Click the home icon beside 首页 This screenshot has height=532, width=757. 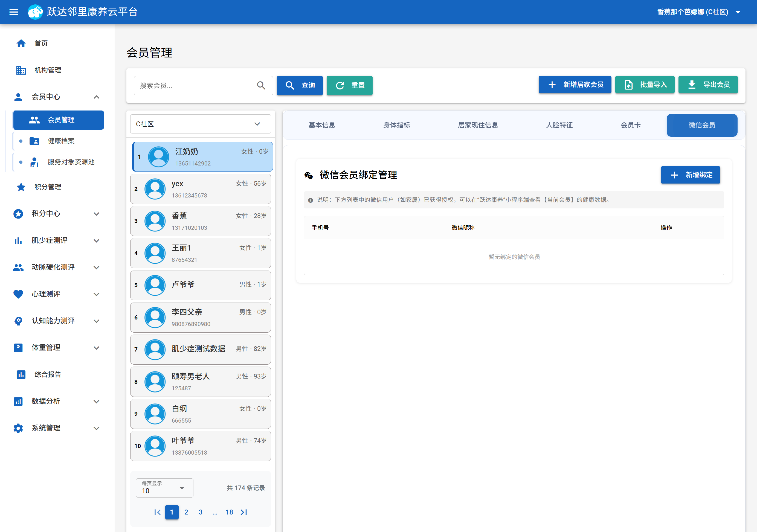pos(21,43)
